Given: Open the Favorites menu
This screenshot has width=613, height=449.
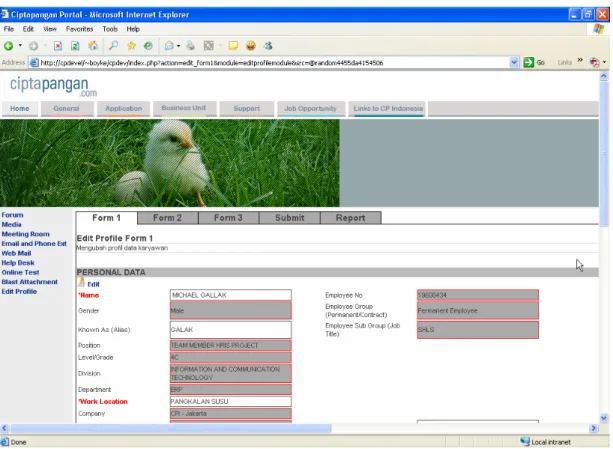Looking at the screenshot, I should pos(79,29).
